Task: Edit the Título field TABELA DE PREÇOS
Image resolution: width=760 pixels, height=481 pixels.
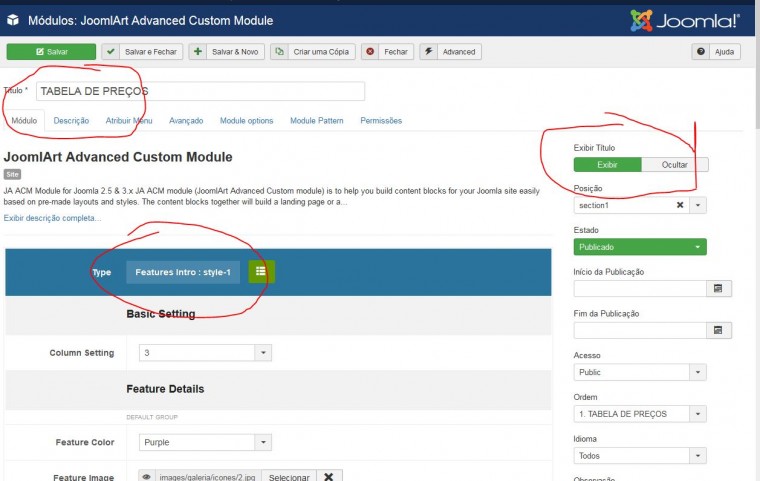Action: (x=200, y=91)
